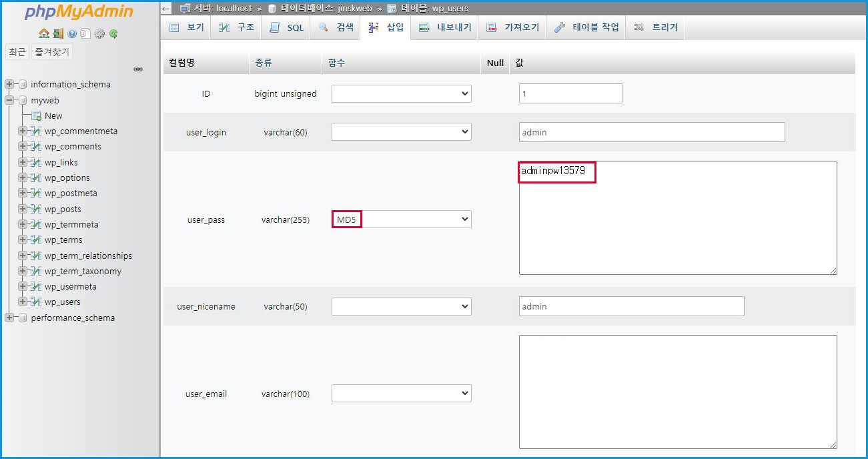Open function dropdown for user_pass showing MD5
The image size is (868, 459).
pos(402,219)
